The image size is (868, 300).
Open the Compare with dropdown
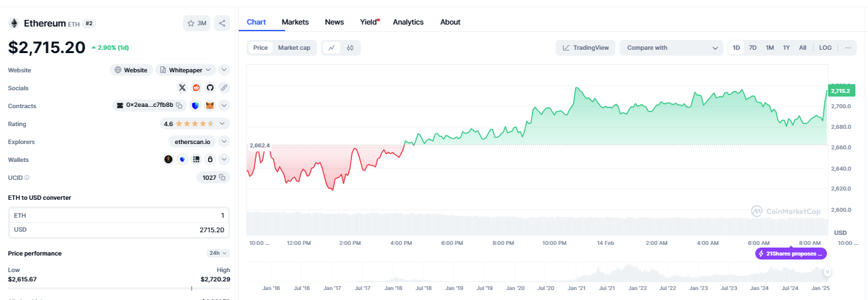[x=670, y=48]
